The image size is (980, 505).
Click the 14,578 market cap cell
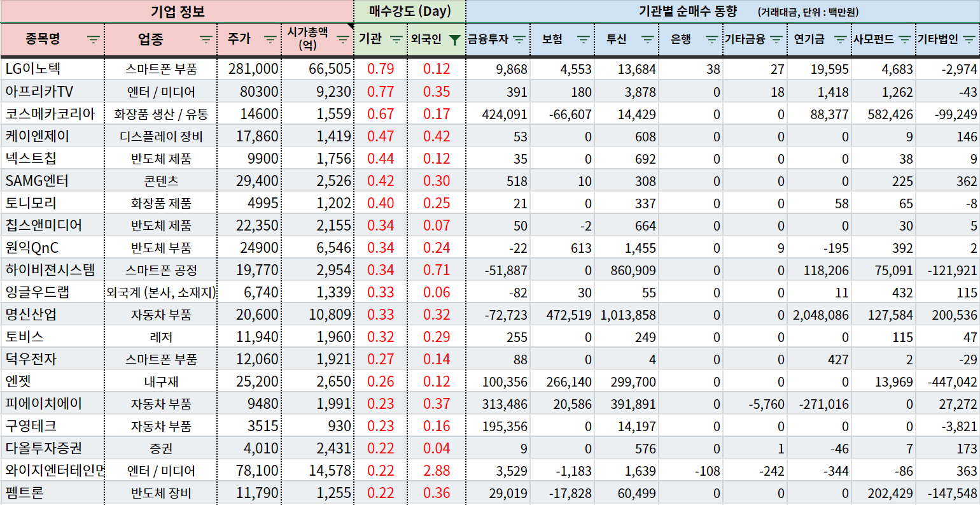pyautogui.click(x=318, y=471)
